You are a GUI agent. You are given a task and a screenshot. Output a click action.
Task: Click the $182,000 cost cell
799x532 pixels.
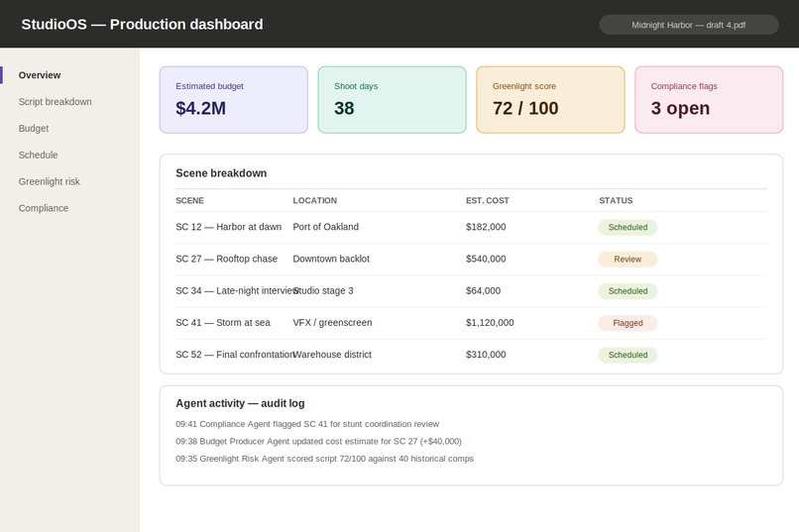486,227
